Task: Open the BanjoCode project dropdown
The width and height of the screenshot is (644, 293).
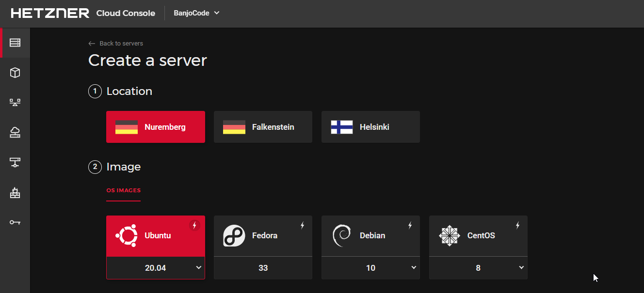Action: [x=196, y=13]
